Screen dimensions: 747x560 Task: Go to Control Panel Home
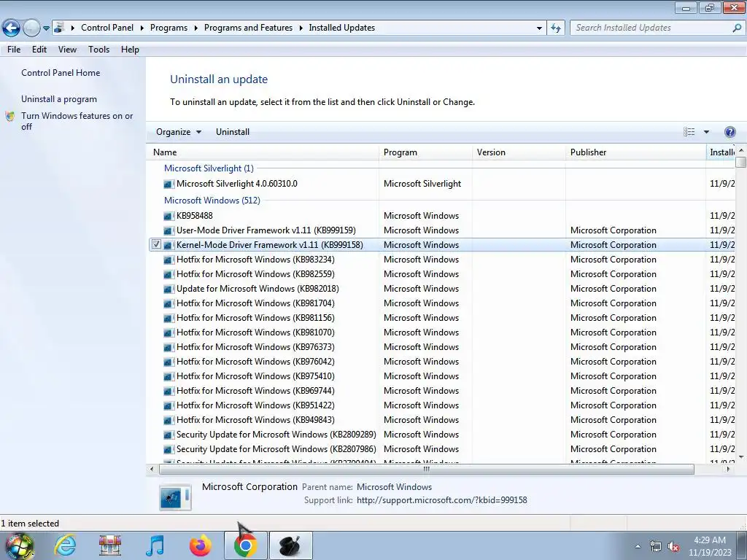tap(61, 73)
